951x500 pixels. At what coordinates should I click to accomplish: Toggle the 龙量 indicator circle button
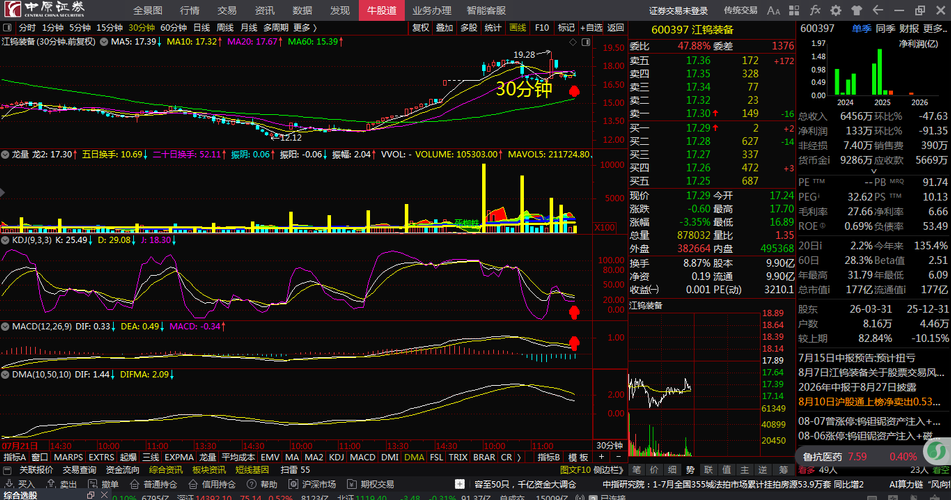(x=5, y=155)
